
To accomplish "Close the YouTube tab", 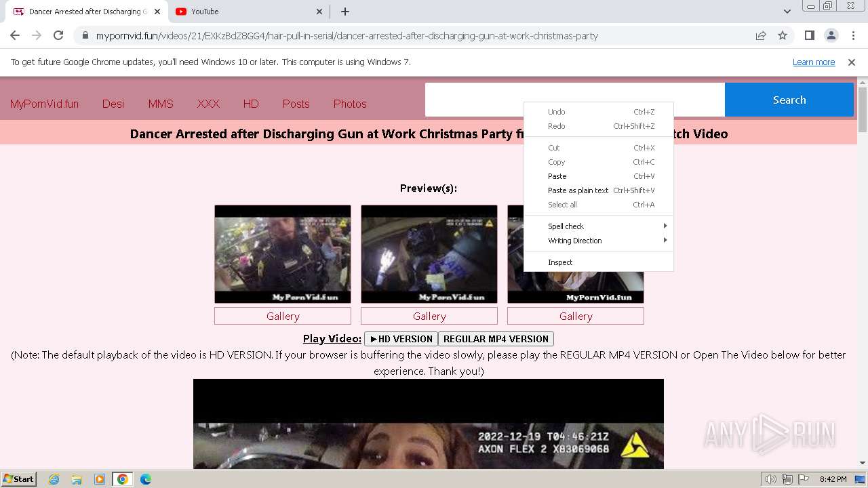I will [319, 12].
